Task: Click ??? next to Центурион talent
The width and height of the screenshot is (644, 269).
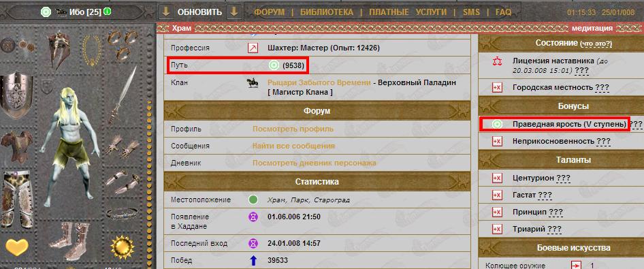Action: point(563,178)
